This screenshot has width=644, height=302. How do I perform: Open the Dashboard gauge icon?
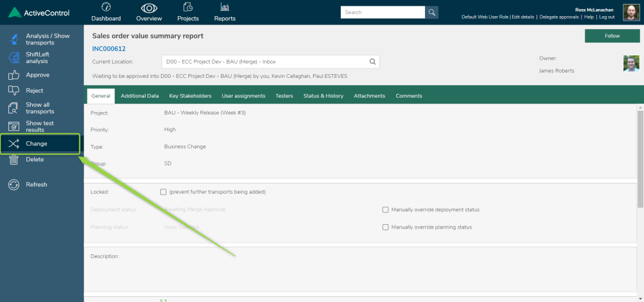(x=106, y=7)
